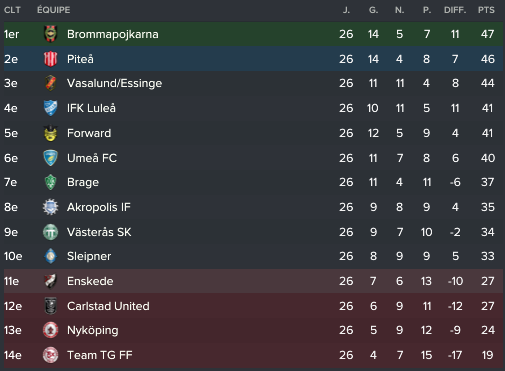Click the ÉQUIPE column header
Image resolution: width=505 pixels, height=371 pixels.
54,10
